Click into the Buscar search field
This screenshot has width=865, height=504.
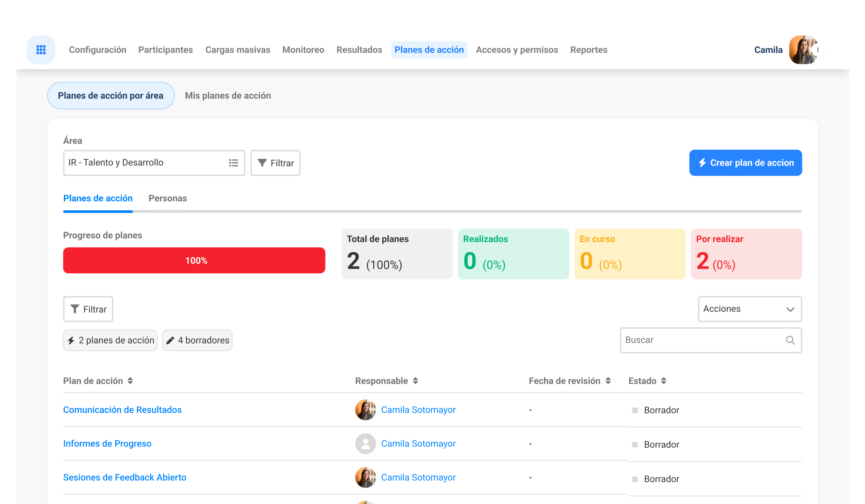711,340
